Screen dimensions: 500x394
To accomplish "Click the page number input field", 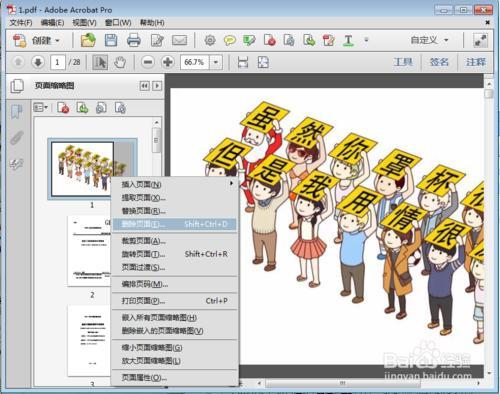I will point(57,62).
